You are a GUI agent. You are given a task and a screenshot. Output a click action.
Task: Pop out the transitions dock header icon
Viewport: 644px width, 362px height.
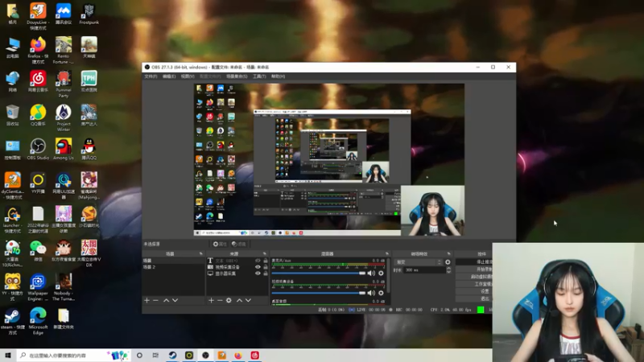(448, 253)
